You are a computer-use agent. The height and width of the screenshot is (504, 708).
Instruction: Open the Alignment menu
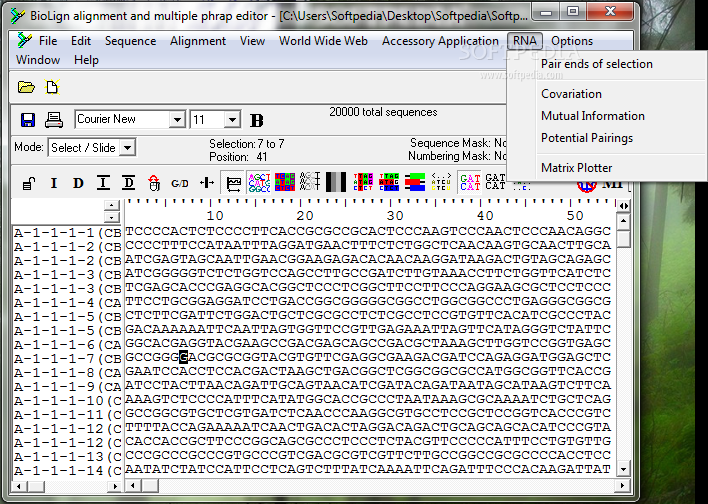[198, 41]
